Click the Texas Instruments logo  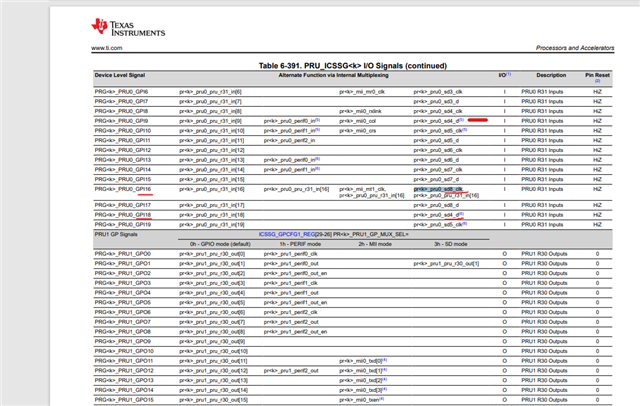(128, 28)
